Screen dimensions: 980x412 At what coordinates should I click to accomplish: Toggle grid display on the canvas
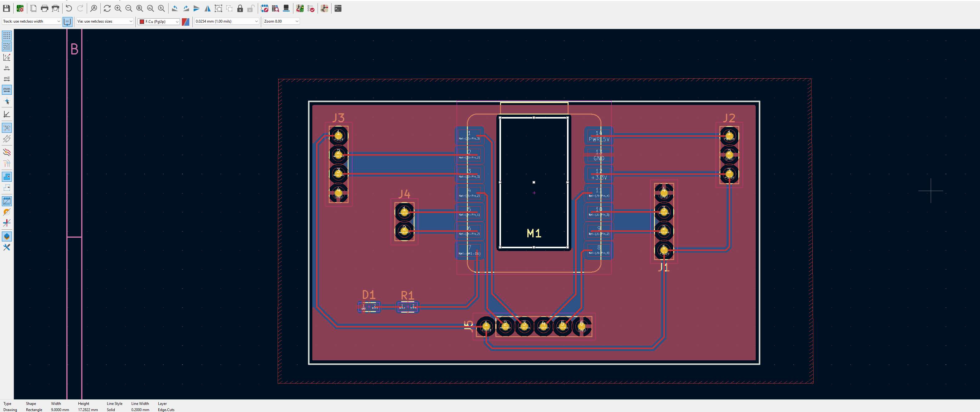(7, 36)
